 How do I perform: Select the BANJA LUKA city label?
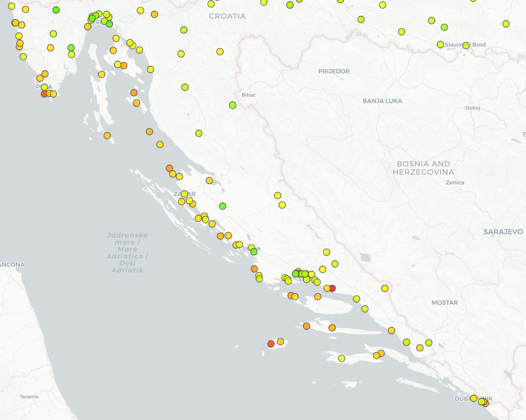382,101
